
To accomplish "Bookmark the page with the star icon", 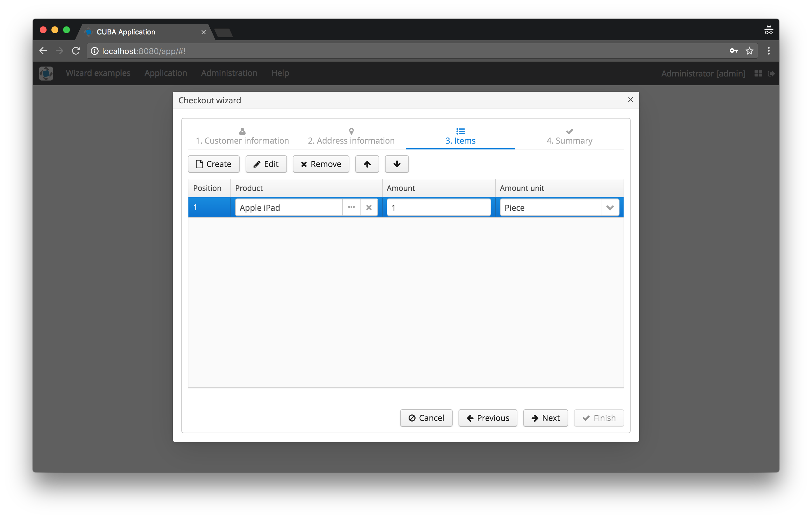I will click(749, 51).
